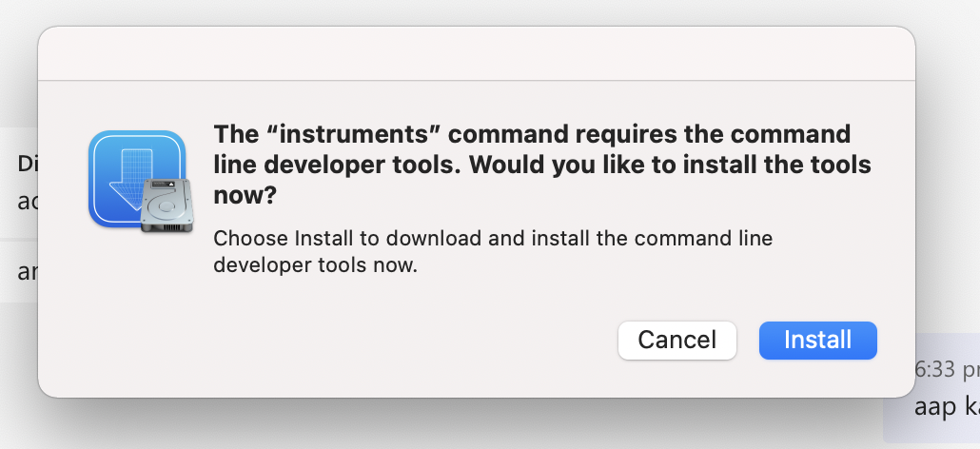Click the "aap ka" chat message behind dialog
Image resolution: width=980 pixels, height=449 pixels.
pos(946,406)
